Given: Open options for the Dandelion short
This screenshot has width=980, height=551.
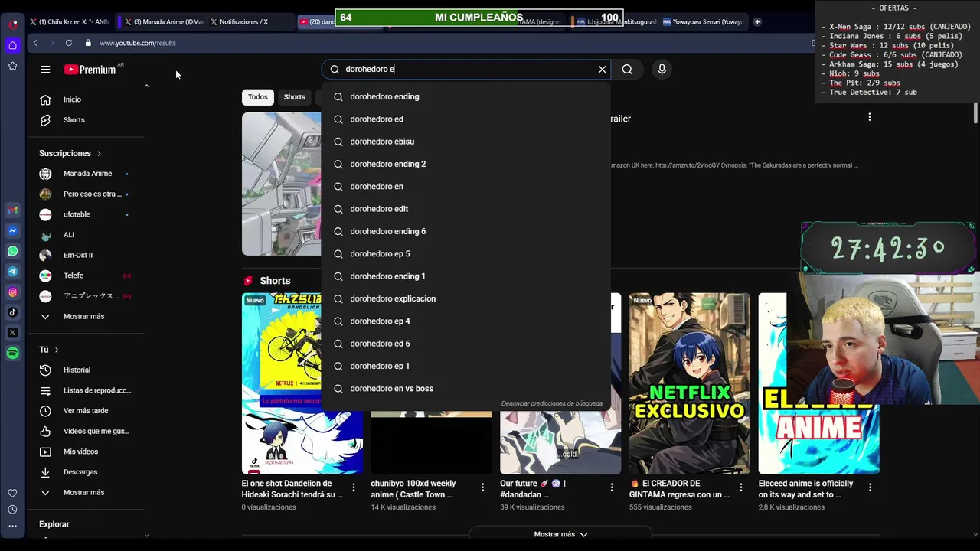Looking at the screenshot, I should (354, 487).
